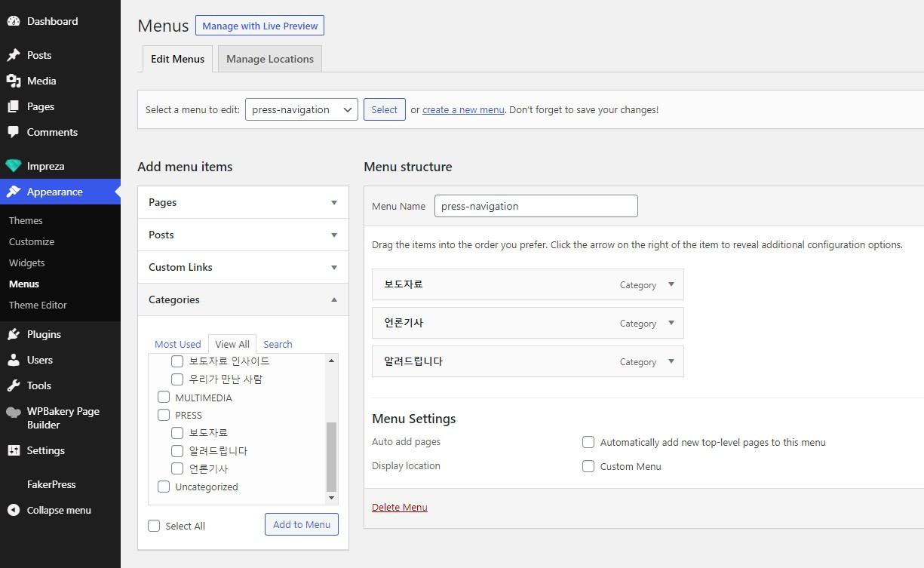924x568 pixels.
Task: Switch to the Manage Locations tab
Action: pos(269,59)
